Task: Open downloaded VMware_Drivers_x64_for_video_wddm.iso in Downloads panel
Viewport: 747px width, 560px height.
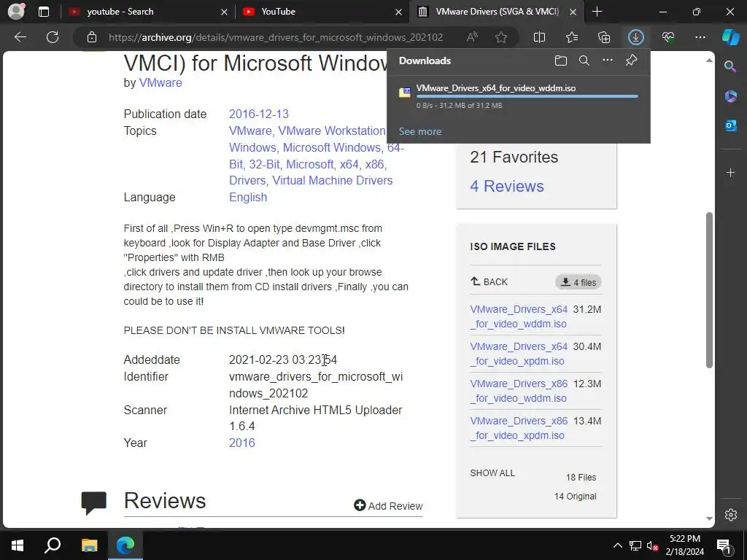Action: tap(495, 88)
